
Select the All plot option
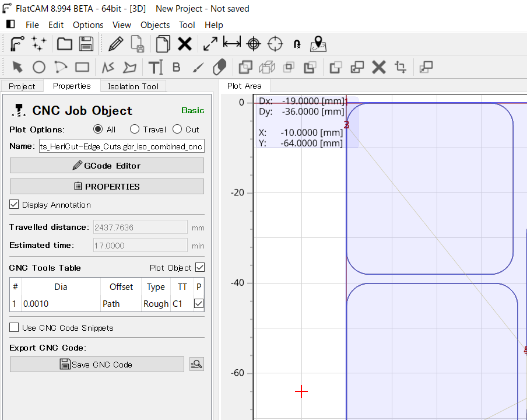[x=98, y=129]
